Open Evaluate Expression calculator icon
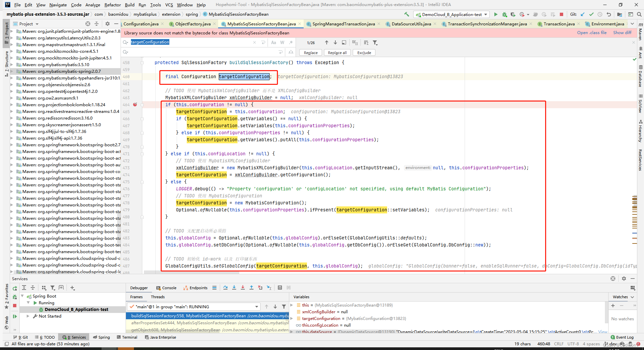This screenshot has width=644, height=350. point(280,288)
